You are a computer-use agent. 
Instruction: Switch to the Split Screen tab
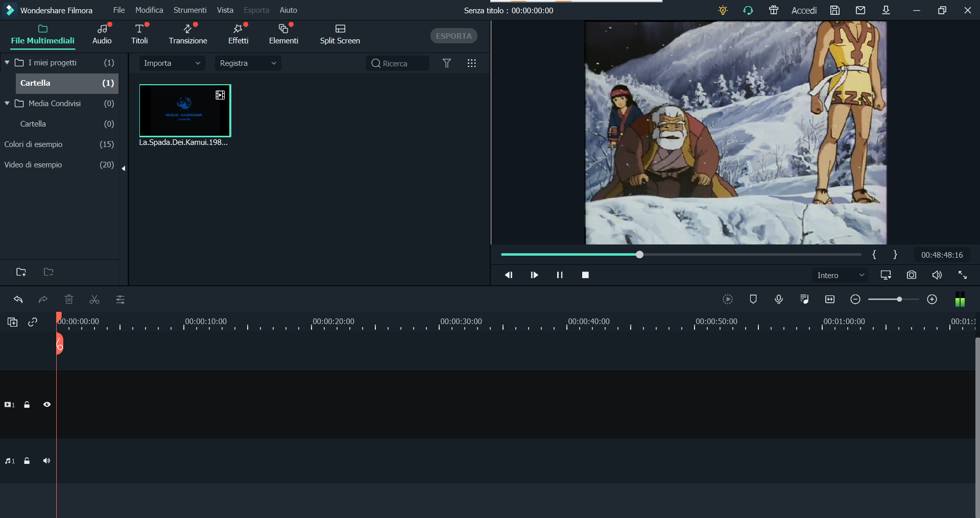[x=340, y=35]
